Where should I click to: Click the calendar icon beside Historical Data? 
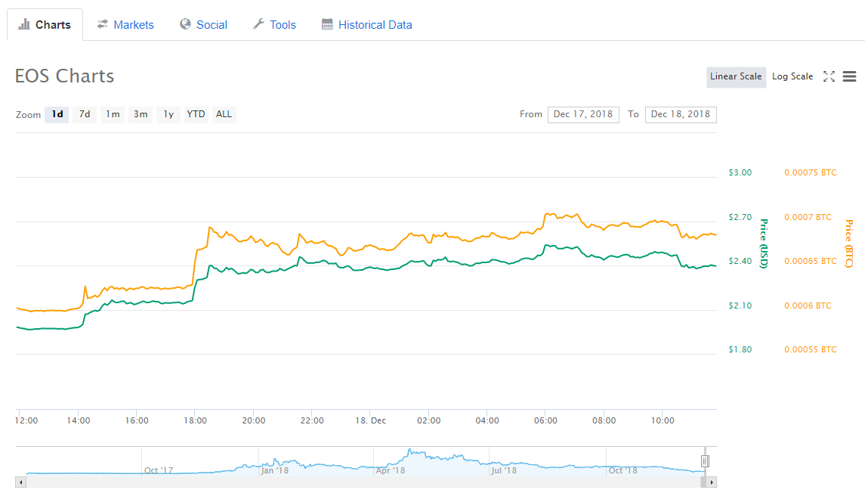point(327,24)
